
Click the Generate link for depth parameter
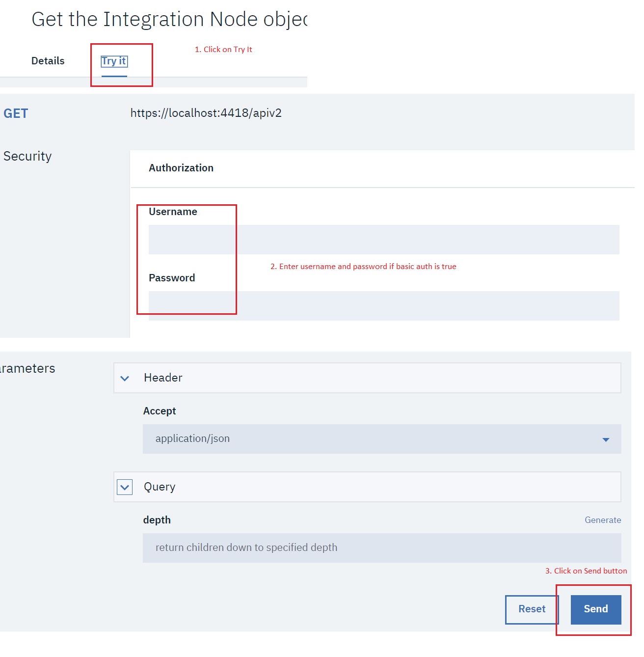pyautogui.click(x=603, y=520)
